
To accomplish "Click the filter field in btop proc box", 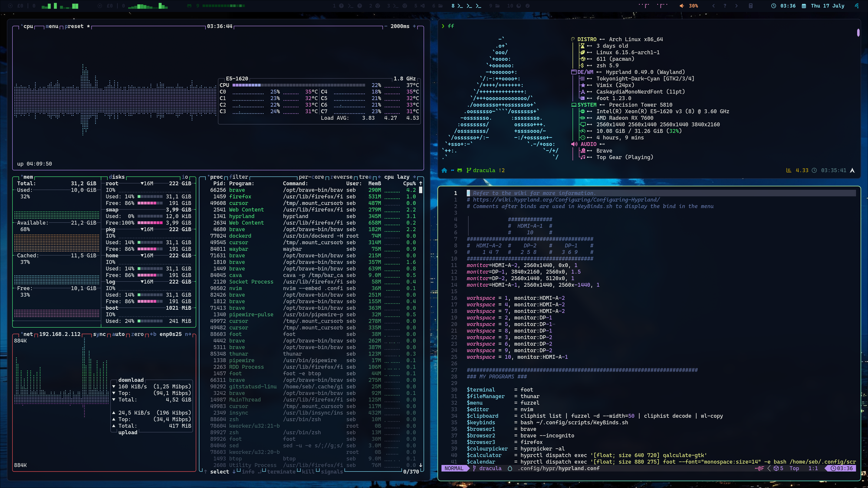I will [239, 177].
